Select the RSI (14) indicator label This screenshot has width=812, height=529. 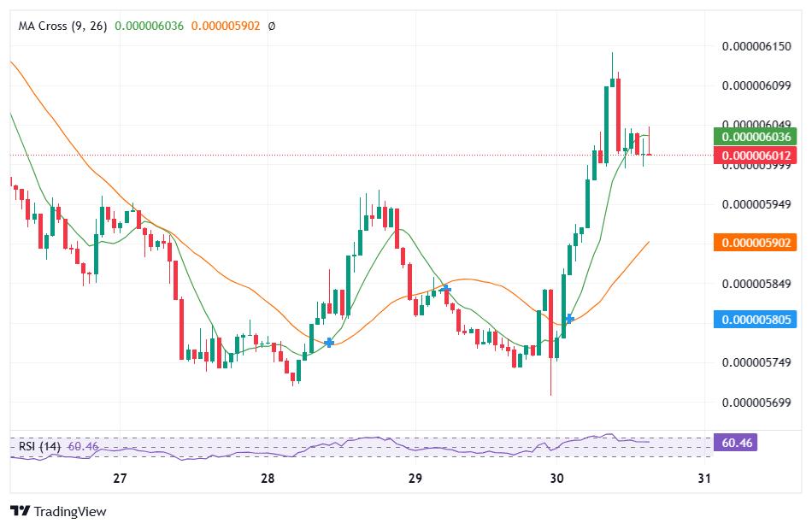point(39,446)
